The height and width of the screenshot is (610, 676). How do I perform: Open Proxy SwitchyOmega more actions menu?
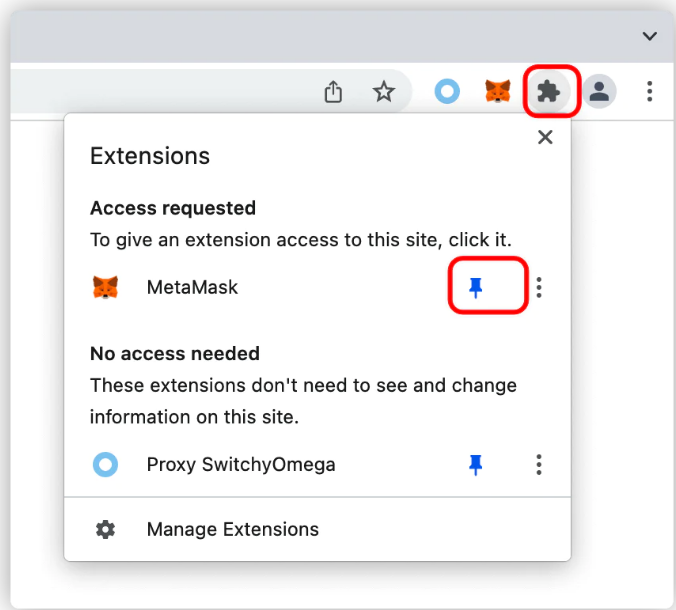(x=539, y=465)
